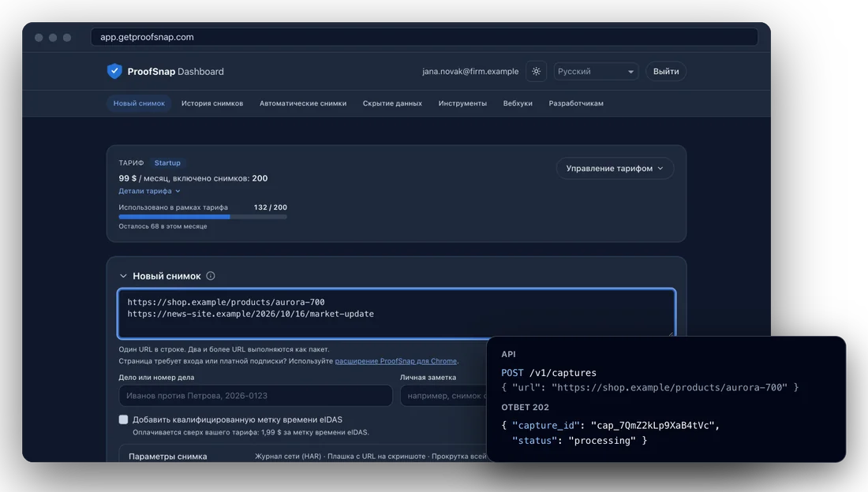
Task: Click the ОТВЕТ 202 label
Action: coord(525,408)
